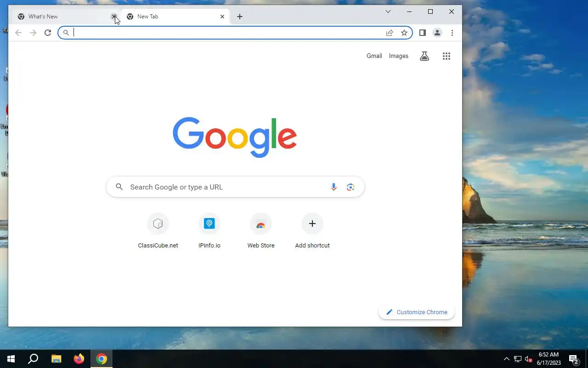Screen dimensions: 588x368
Task: Add a new shortcut tile
Action: click(312, 231)
